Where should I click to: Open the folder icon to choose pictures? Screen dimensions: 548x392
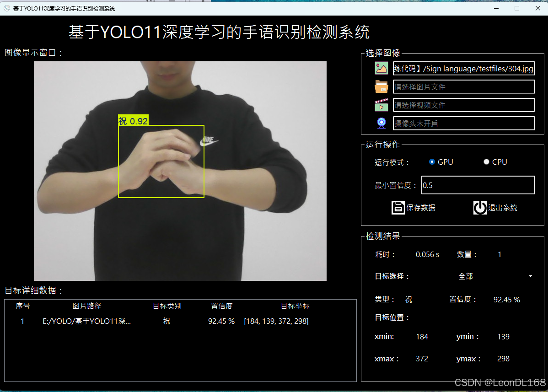click(x=381, y=86)
